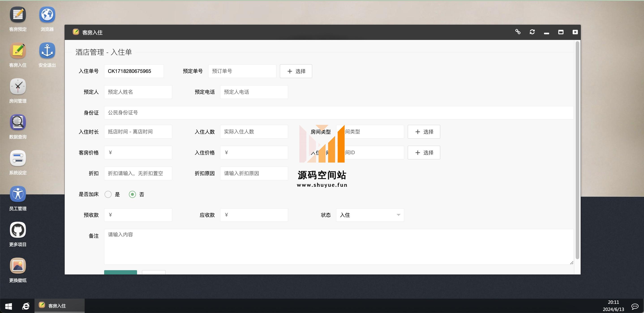This screenshot has width=644, height=313.
Task: Click the 公民身份证号 input field
Action: 339,113
